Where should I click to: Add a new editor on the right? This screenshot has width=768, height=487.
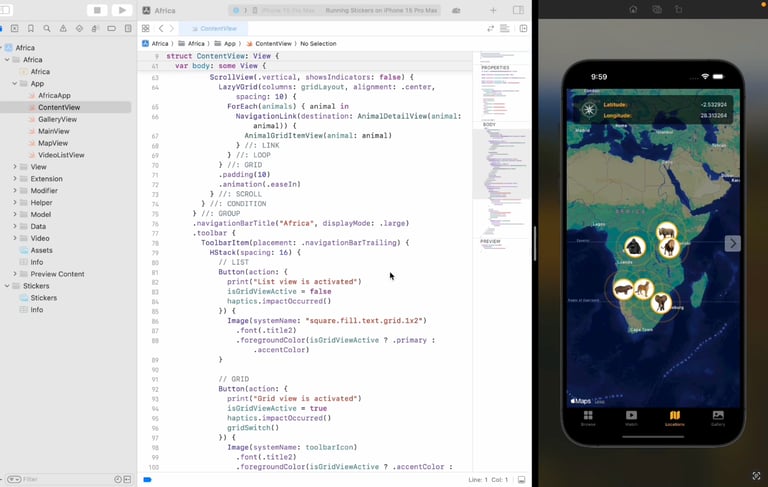click(x=523, y=28)
